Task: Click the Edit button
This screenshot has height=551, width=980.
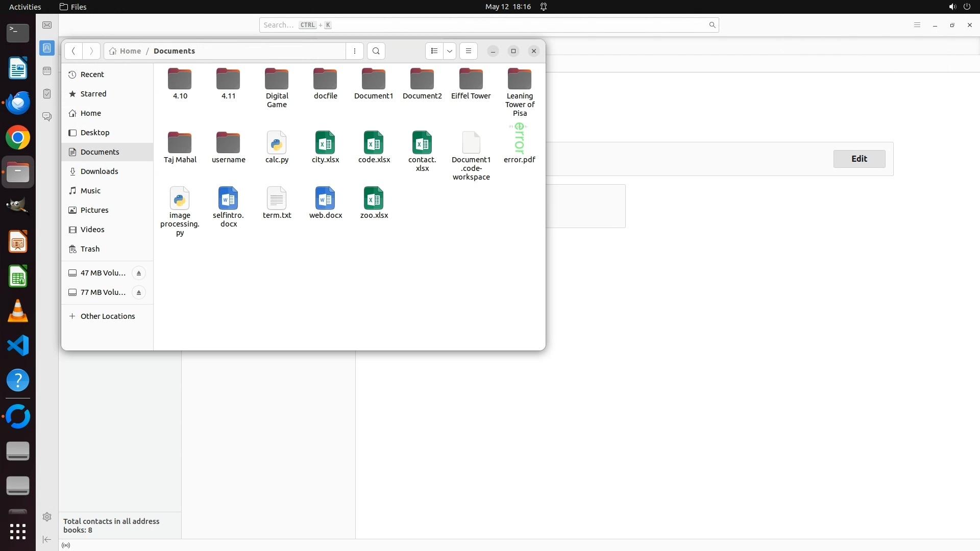Action: (x=859, y=159)
